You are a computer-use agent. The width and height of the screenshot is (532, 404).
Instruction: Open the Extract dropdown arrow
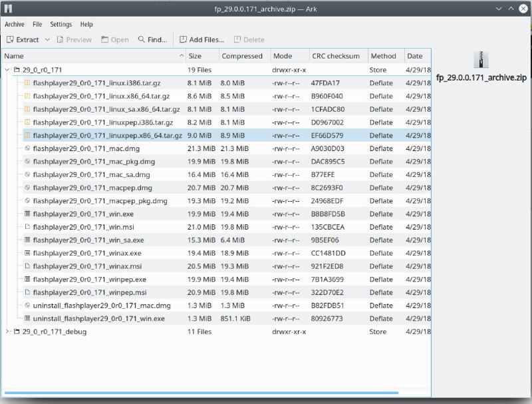[47, 40]
